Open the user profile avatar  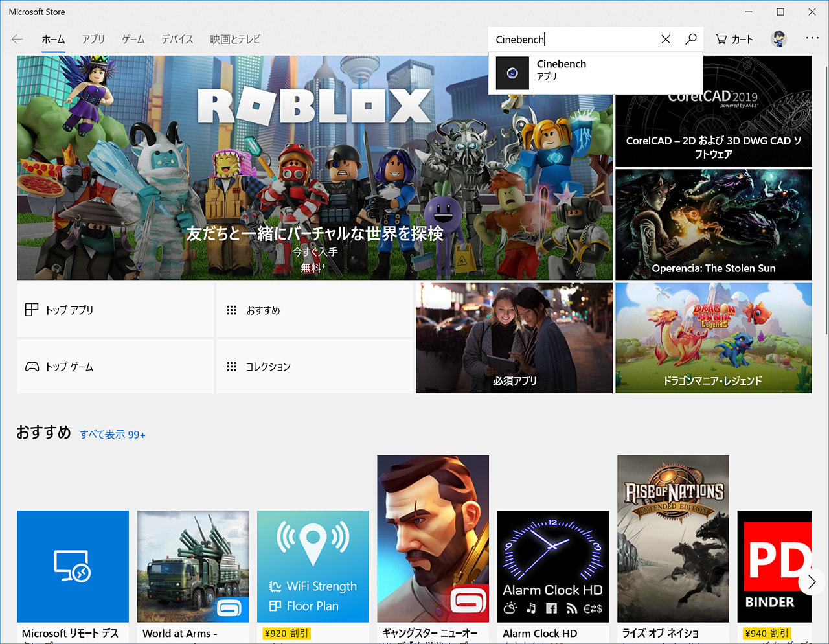778,40
